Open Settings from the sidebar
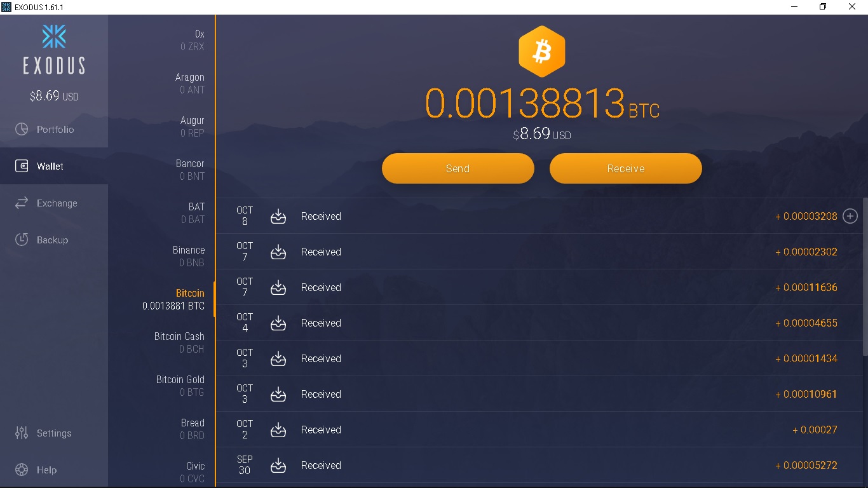 [x=54, y=433]
